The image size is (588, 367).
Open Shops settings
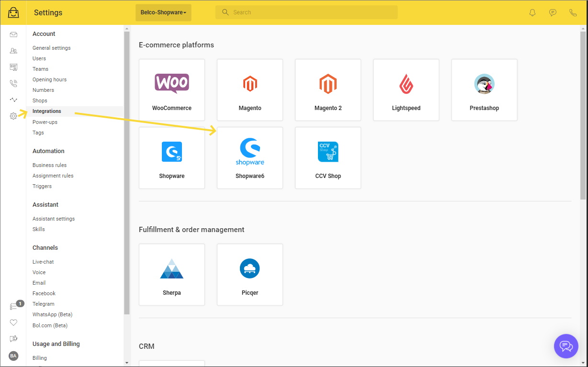coord(40,100)
